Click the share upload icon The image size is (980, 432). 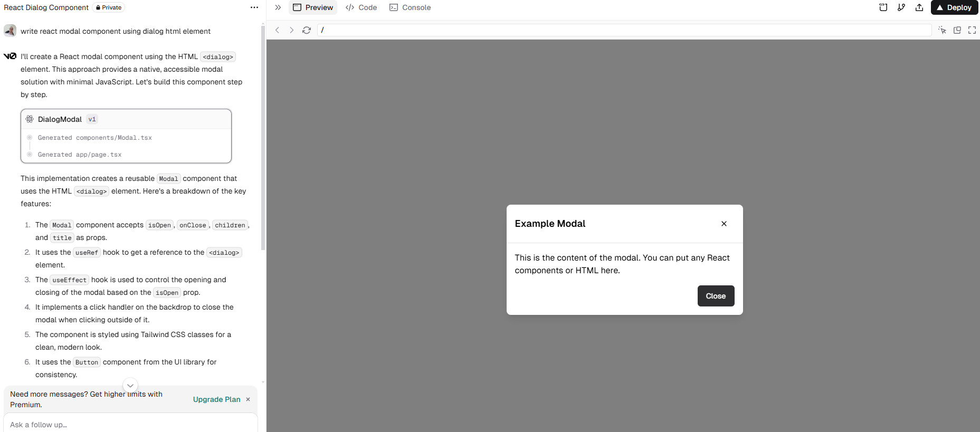click(919, 7)
